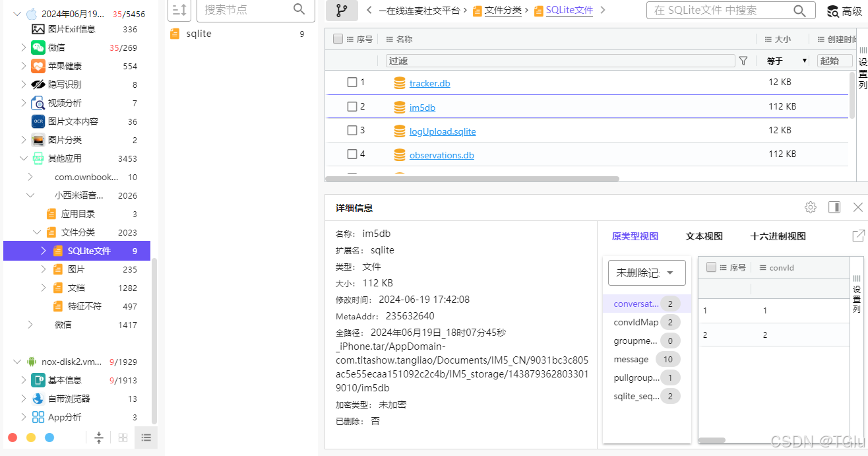Image resolution: width=868 pixels, height=456 pixels.
Task: Click the built-in browser (自带浏览器) icon
Action: pyautogui.click(x=38, y=399)
